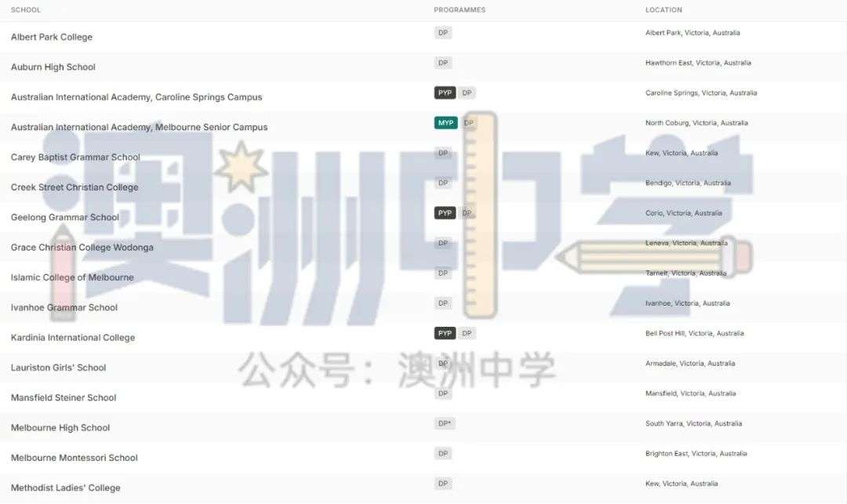Click the LOCATION column header
Viewport: 847px width, 504px height.
[663, 10]
